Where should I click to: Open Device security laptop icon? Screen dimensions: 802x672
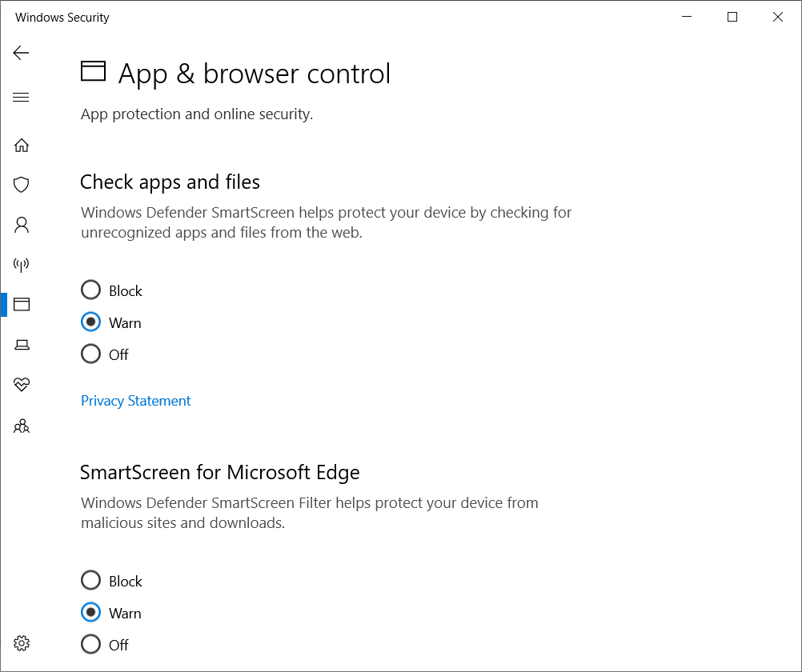22,345
